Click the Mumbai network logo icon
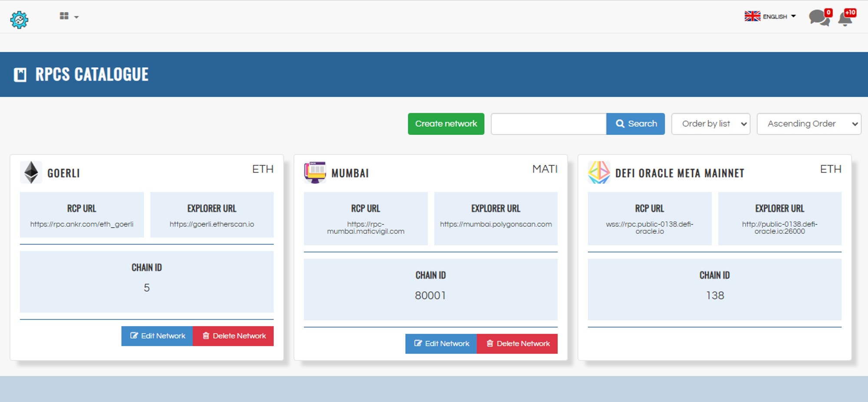Image resolution: width=868 pixels, height=402 pixels. click(x=315, y=173)
